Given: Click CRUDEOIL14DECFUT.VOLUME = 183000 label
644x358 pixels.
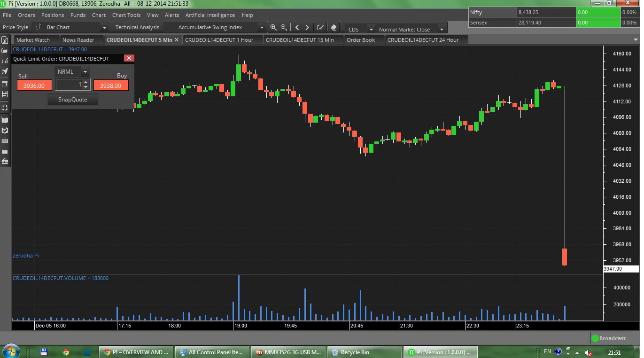Looking at the screenshot, I should coord(61,278).
